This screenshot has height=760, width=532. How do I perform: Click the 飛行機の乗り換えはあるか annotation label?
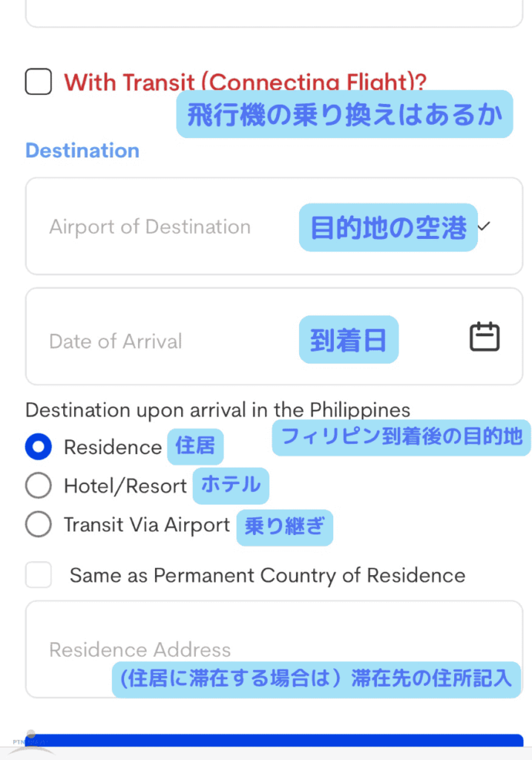point(344,115)
